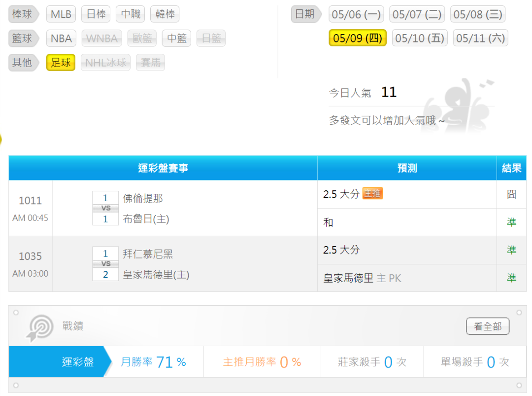Click team name 佛倫提那
532x396 pixels.
click(143, 198)
